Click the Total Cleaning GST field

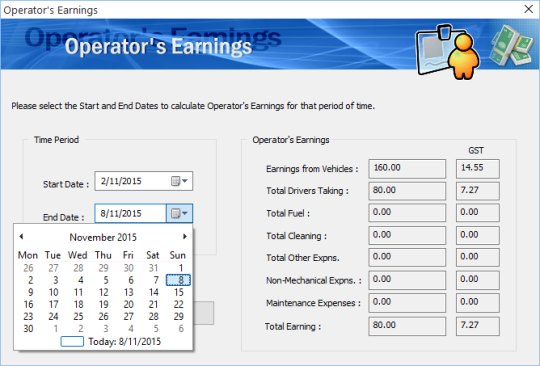478,236
